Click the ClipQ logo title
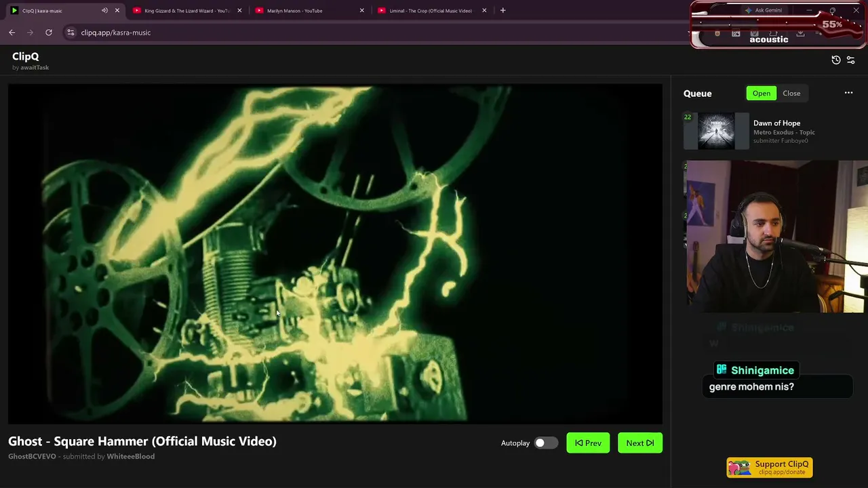868x488 pixels. click(26, 57)
